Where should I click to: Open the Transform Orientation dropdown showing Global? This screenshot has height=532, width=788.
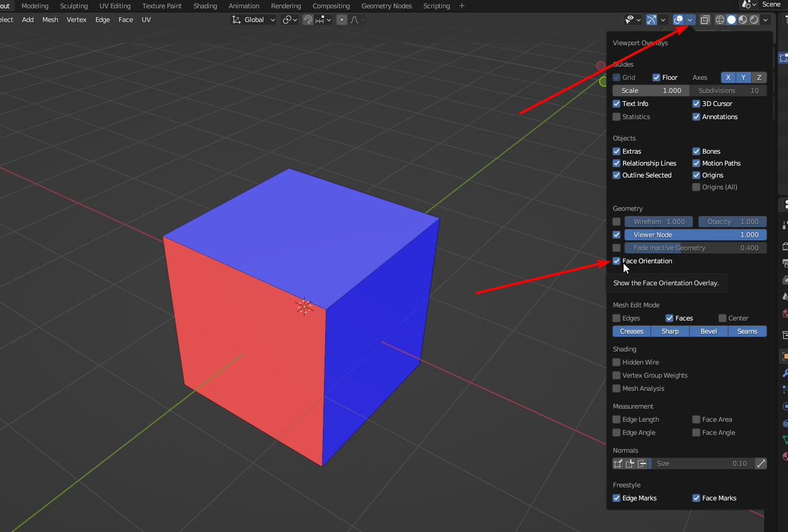point(253,20)
